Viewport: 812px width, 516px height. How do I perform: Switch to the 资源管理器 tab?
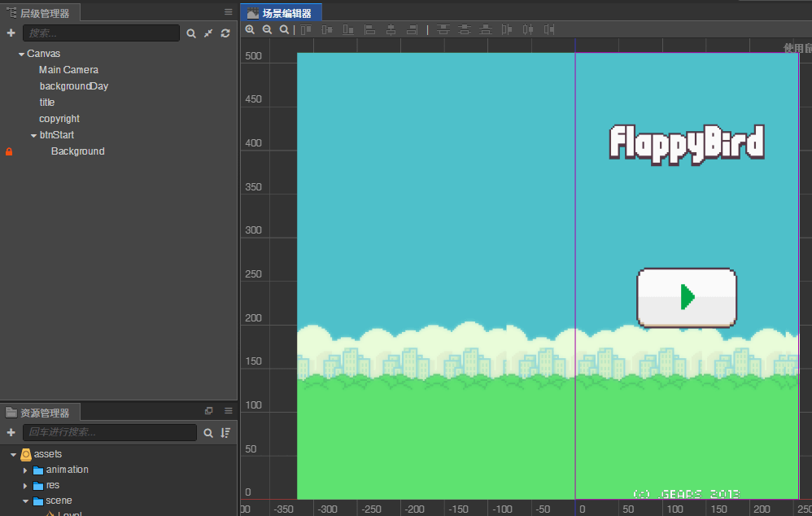click(x=39, y=413)
